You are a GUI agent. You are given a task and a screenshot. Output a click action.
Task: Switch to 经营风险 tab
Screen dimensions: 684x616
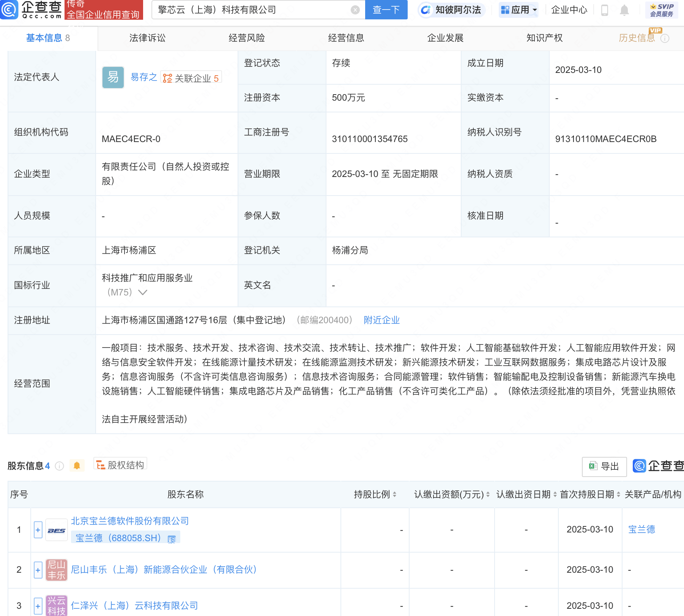pos(247,38)
